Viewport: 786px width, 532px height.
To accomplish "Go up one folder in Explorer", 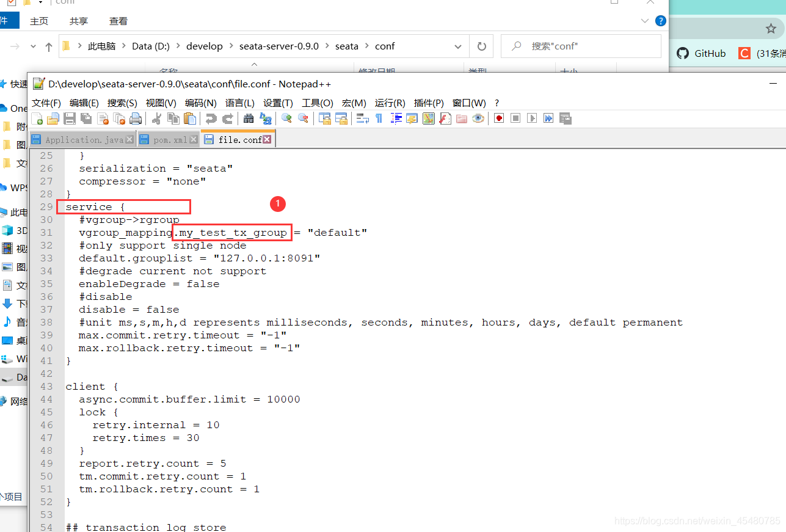I will click(49, 46).
